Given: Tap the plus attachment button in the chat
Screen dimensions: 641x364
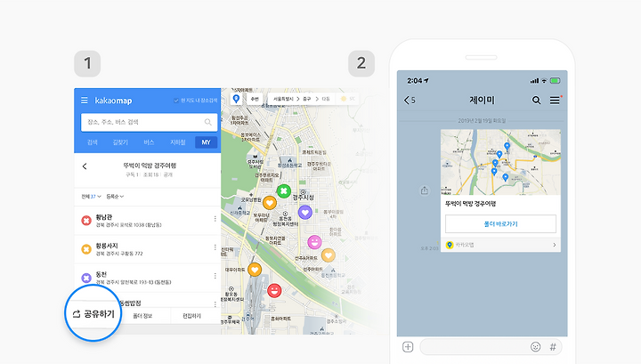Looking at the screenshot, I should coord(408,347).
